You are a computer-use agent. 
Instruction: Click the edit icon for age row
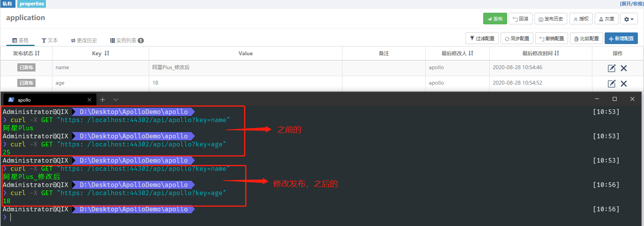(611, 83)
